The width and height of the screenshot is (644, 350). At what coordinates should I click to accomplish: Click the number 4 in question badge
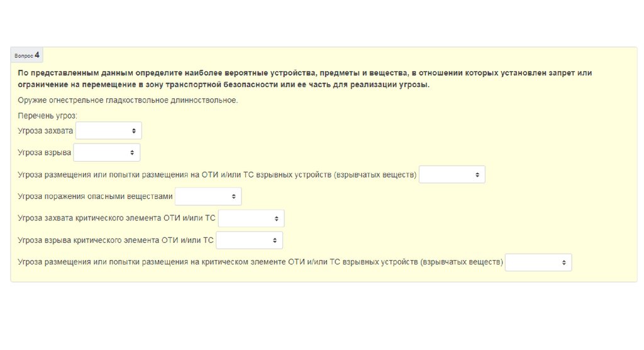tap(37, 55)
